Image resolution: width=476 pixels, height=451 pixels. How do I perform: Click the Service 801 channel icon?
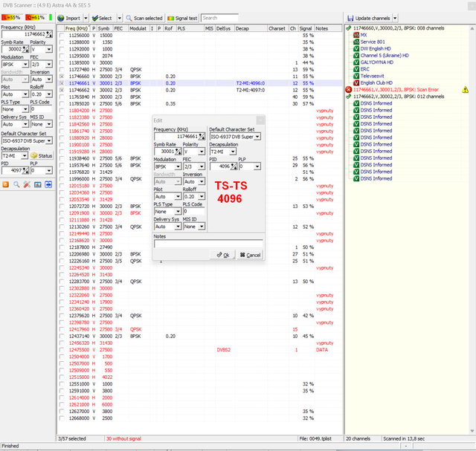click(x=356, y=42)
